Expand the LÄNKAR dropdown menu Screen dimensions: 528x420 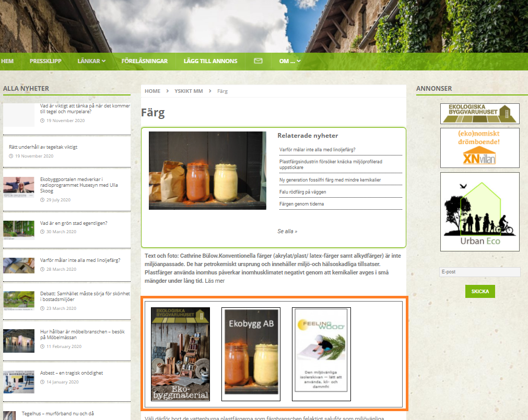tap(91, 61)
